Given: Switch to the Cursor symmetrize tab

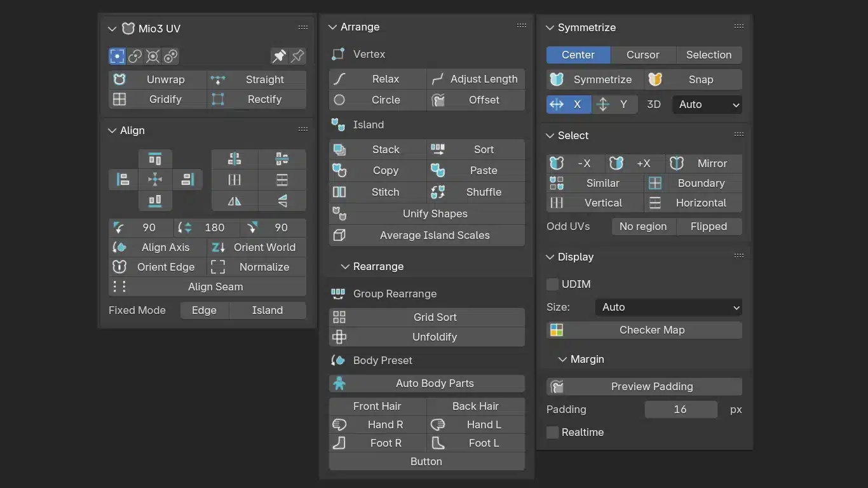Looking at the screenshot, I should (643, 55).
